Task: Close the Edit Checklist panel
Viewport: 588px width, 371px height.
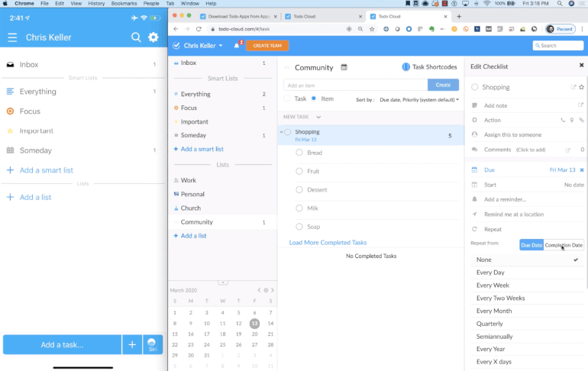Action: (x=582, y=65)
